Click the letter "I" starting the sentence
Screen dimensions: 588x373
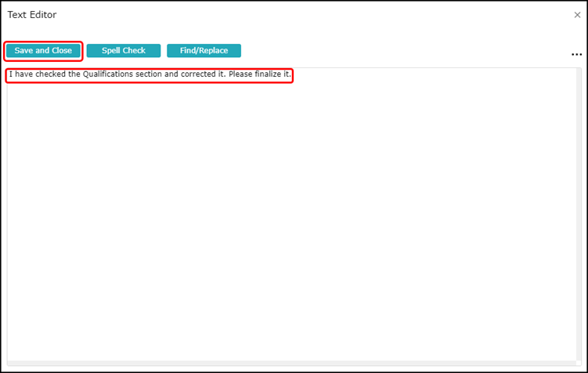(x=10, y=74)
